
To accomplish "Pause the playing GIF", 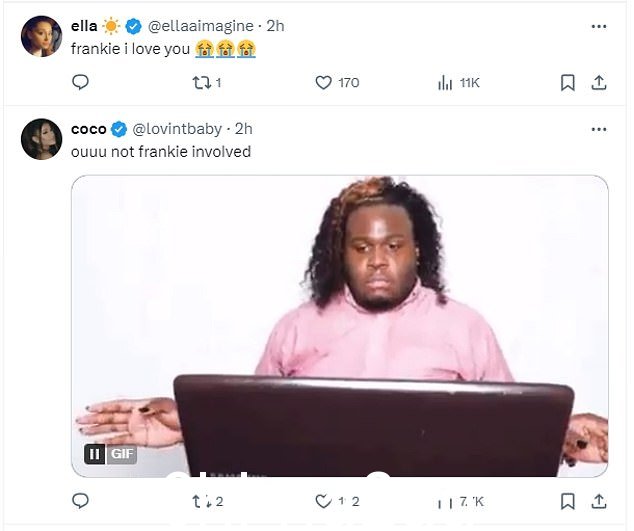I will 95,454.
